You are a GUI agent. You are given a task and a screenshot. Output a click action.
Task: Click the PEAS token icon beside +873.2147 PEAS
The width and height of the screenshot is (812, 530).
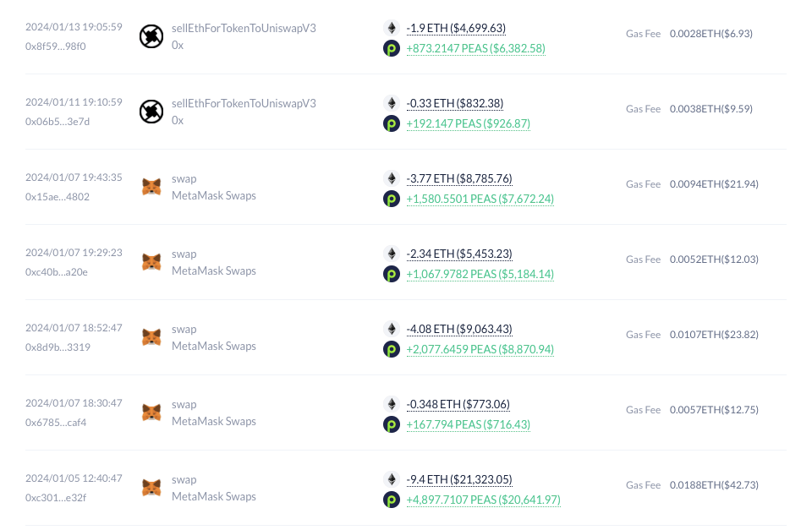[392, 49]
